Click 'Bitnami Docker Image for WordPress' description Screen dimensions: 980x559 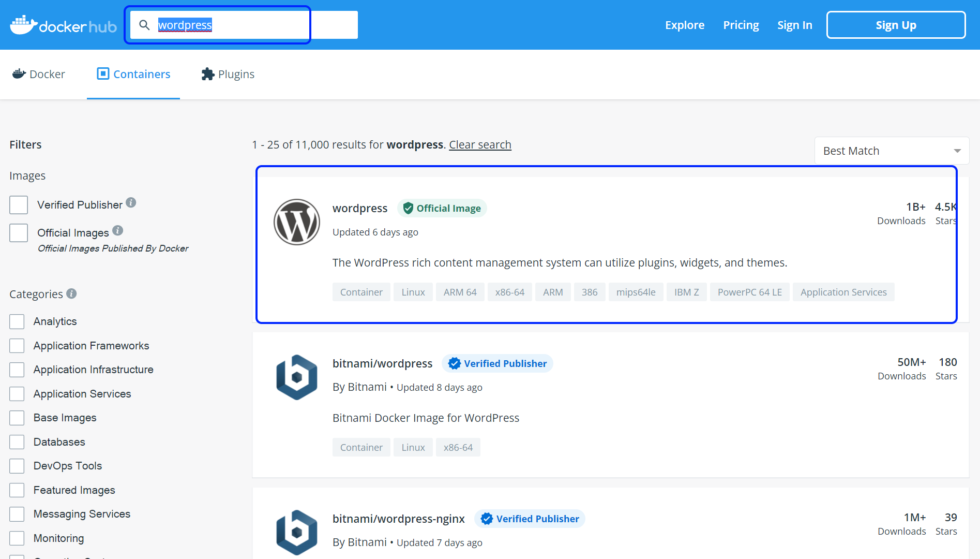pyautogui.click(x=426, y=418)
